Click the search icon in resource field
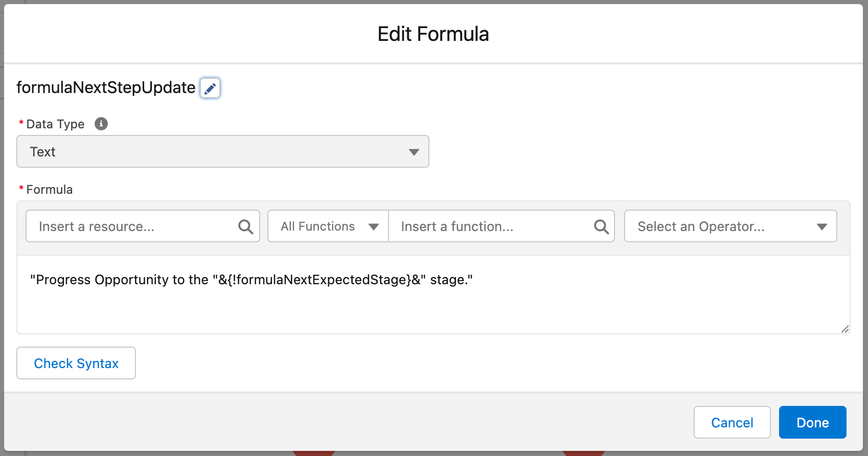 pos(245,226)
